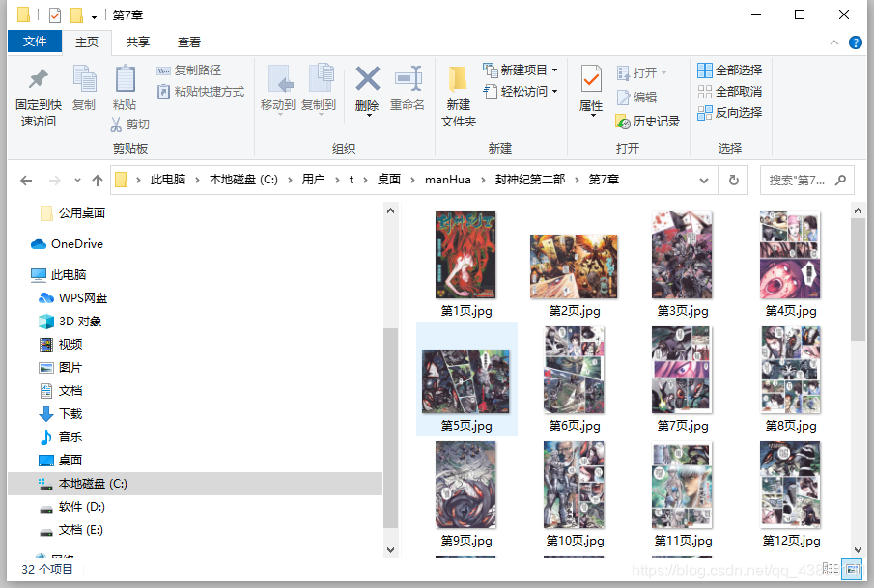Click Select none (全部取消)
This screenshot has height=588, width=874.
pyautogui.click(x=729, y=92)
